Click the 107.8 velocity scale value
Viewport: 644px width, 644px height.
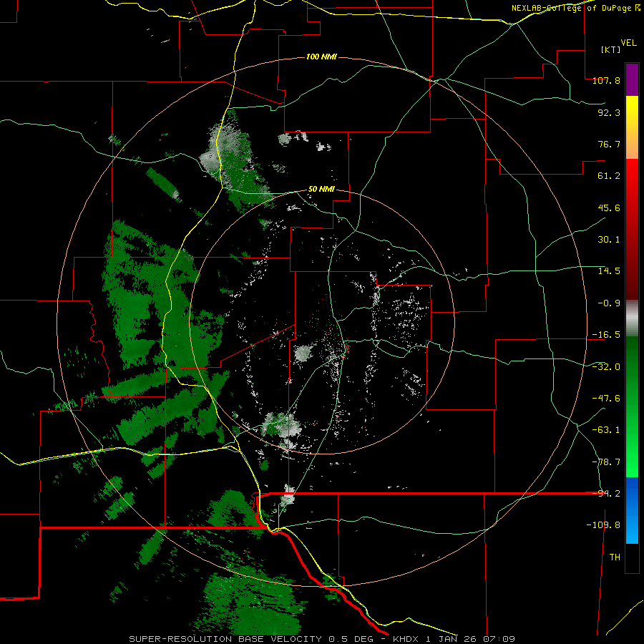pyautogui.click(x=606, y=80)
